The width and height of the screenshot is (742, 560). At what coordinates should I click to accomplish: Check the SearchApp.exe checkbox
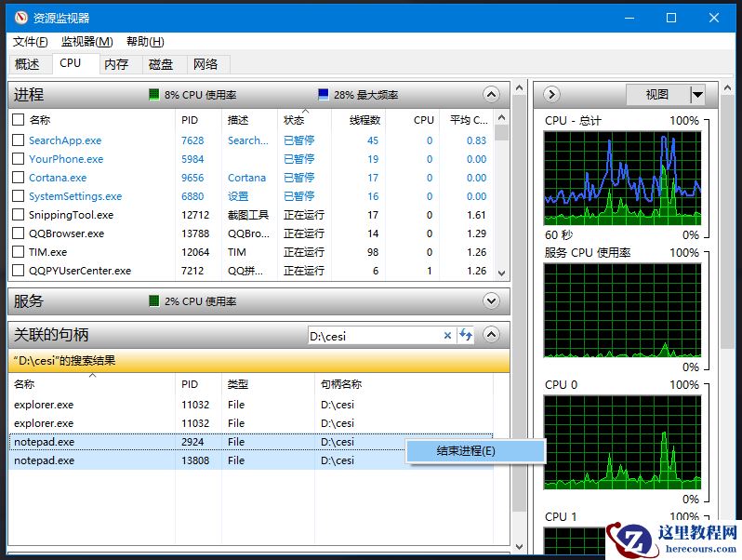click(18, 140)
